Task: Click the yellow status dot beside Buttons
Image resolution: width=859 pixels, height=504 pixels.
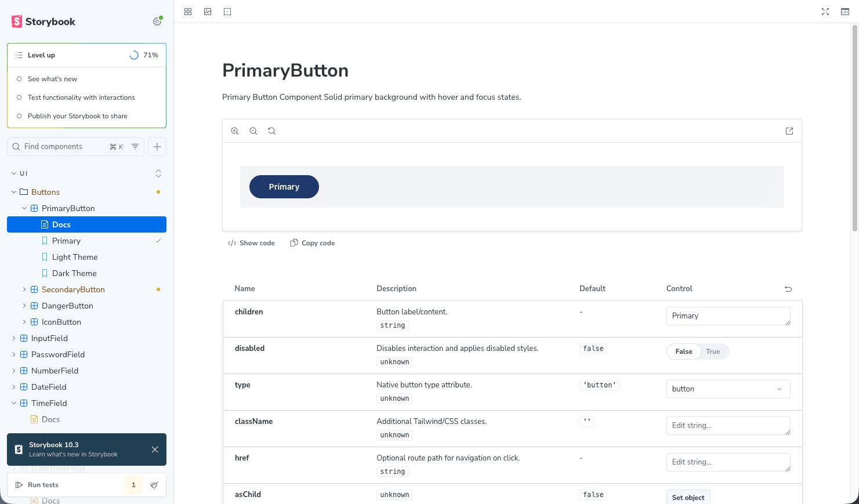Action: click(x=158, y=192)
